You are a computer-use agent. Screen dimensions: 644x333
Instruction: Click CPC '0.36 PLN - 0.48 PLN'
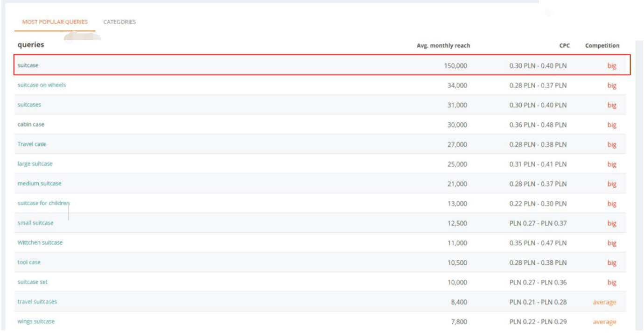tap(538, 125)
